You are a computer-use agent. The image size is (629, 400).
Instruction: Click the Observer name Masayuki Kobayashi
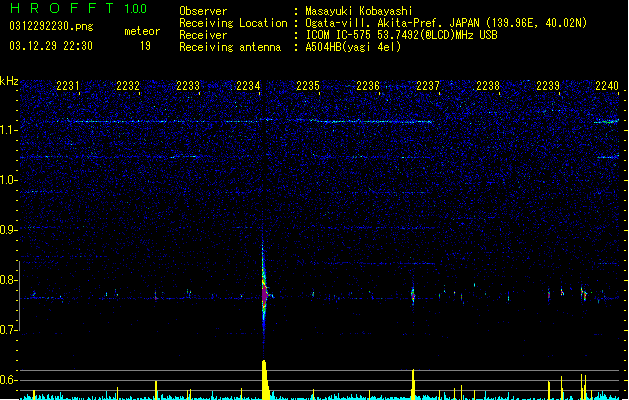point(359,11)
